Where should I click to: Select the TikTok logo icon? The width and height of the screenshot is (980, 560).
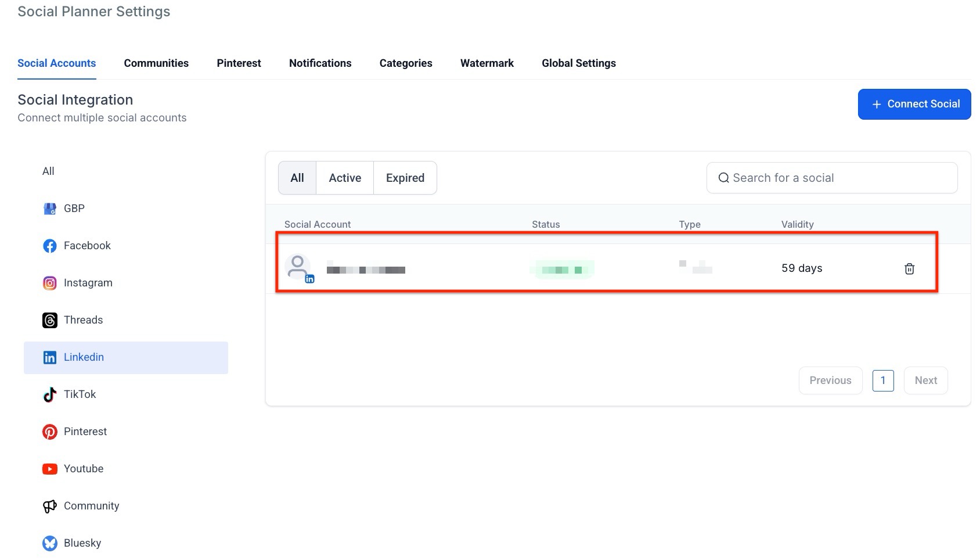click(x=50, y=394)
